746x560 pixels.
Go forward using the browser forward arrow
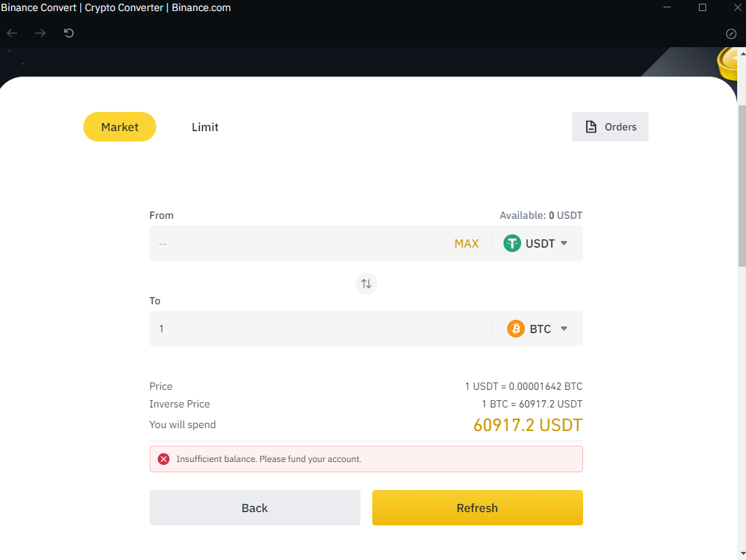click(x=41, y=33)
